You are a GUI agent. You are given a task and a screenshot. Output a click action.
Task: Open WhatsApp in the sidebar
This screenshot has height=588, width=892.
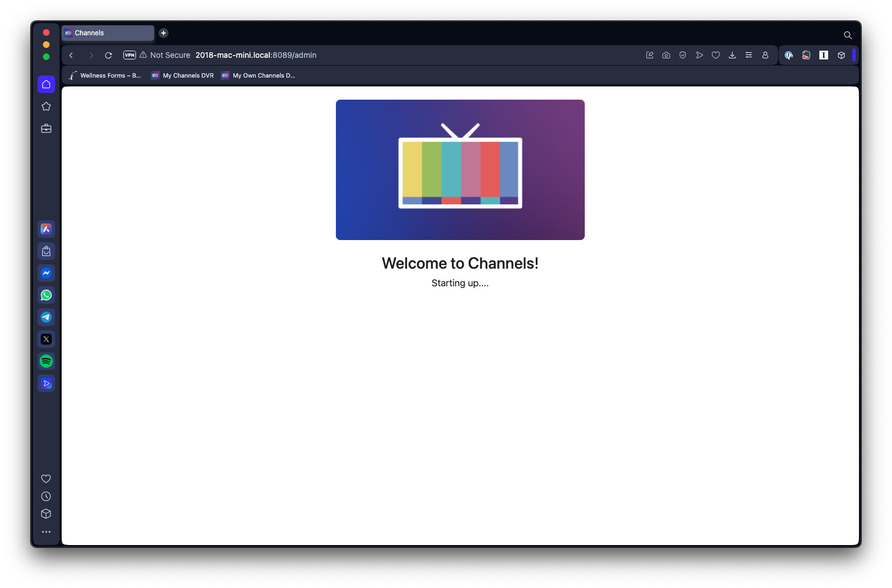click(46, 295)
